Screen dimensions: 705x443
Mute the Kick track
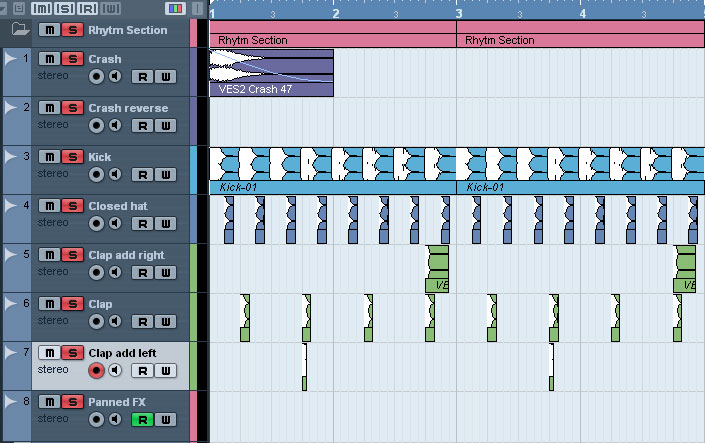point(50,158)
